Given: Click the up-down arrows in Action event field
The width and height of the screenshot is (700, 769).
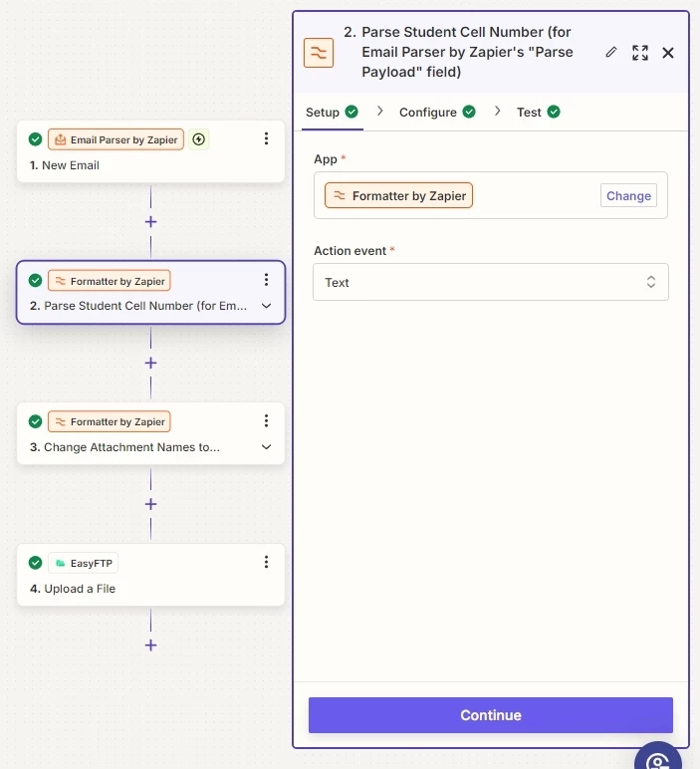Looking at the screenshot, I should pyautogui.click(x=651, y=282).
